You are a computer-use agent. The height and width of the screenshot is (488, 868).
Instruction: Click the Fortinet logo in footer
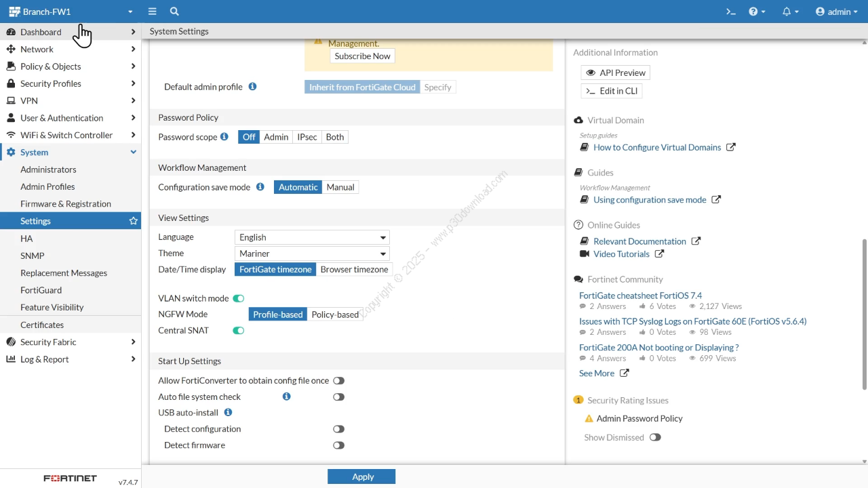pyautogui.click(x=71, y=479)
